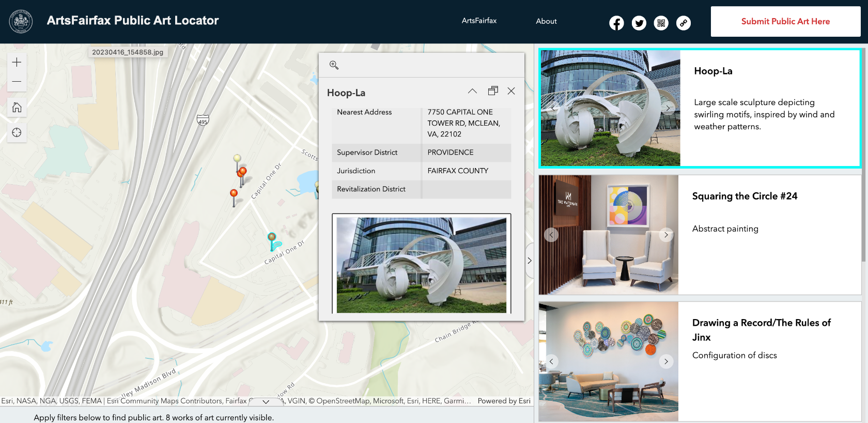Show previous image on Drawing a Record card
Screen dimensions: 868x423
(551, 361)
